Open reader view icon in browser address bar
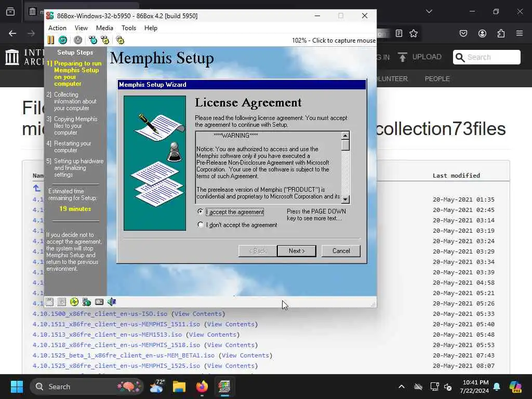532x399 pixels. tap(399, 33)
